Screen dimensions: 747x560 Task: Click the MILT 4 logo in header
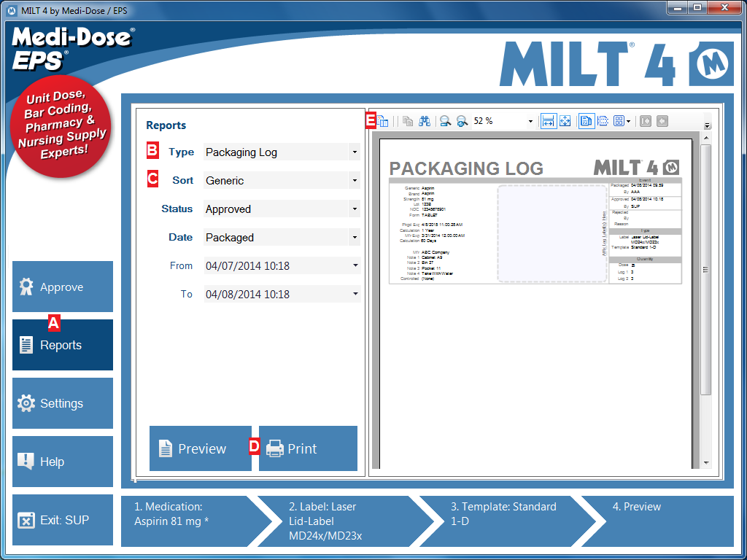tap(616, 64)
